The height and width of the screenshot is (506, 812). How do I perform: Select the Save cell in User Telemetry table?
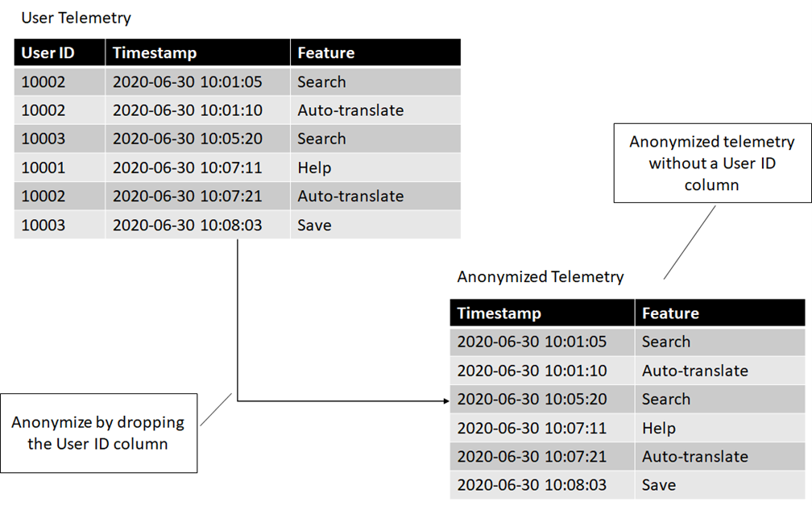375,225
